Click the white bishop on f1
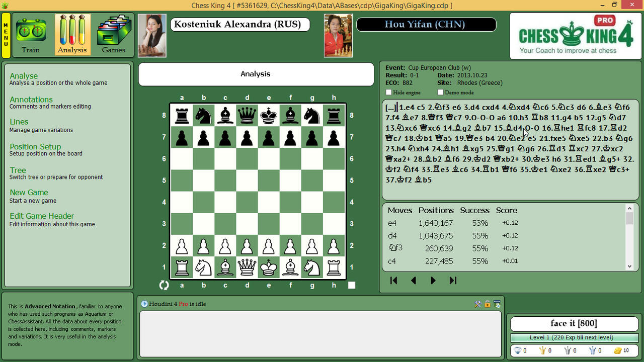The height and width of the screenshot is (362, 644). pyautogui.click(x=291, y=267)
